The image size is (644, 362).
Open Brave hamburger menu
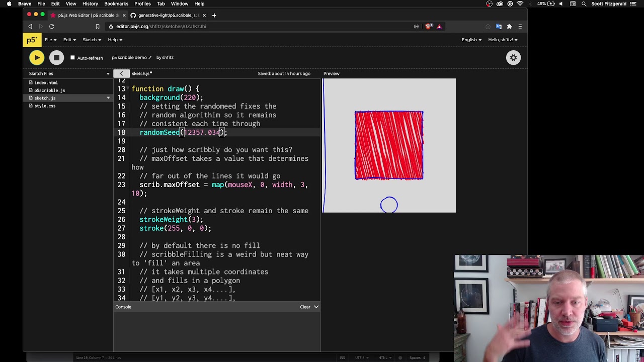point(520,27)
